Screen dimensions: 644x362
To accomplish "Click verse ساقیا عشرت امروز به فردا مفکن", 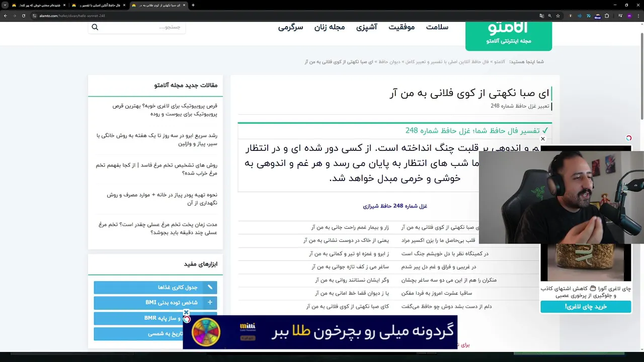I will click(437, 293).
